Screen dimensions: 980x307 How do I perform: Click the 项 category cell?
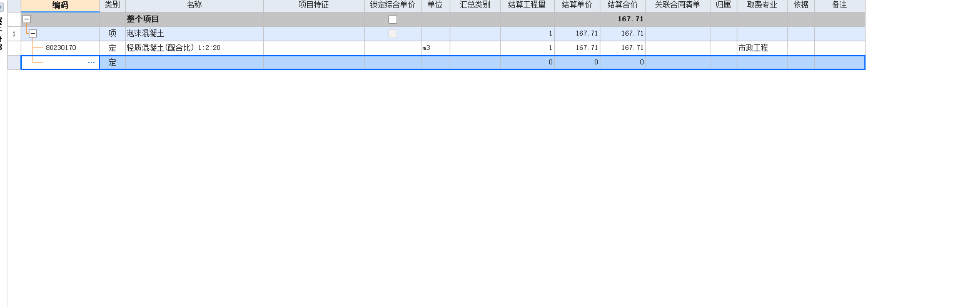[x=113, y=34]
